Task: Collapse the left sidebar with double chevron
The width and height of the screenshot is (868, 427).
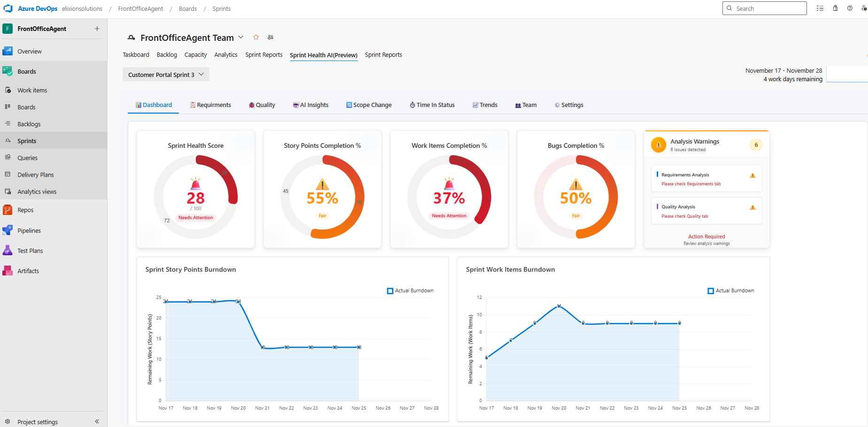Action: click(97, 421)
